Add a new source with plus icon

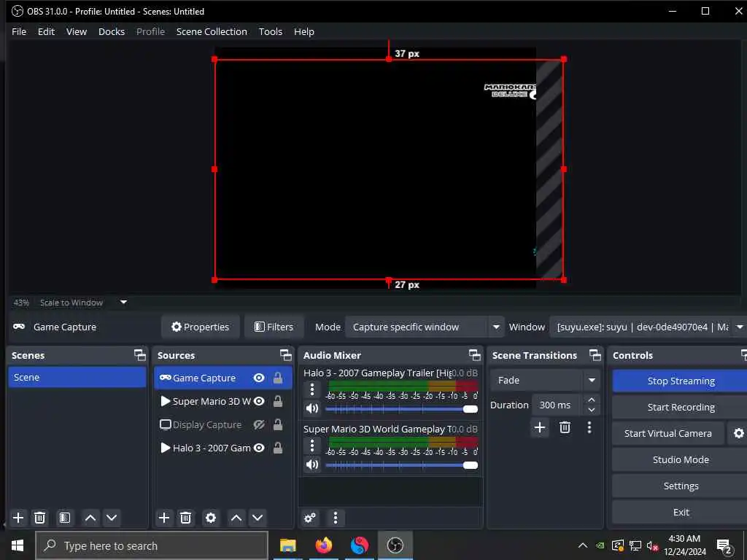[164, 518]
